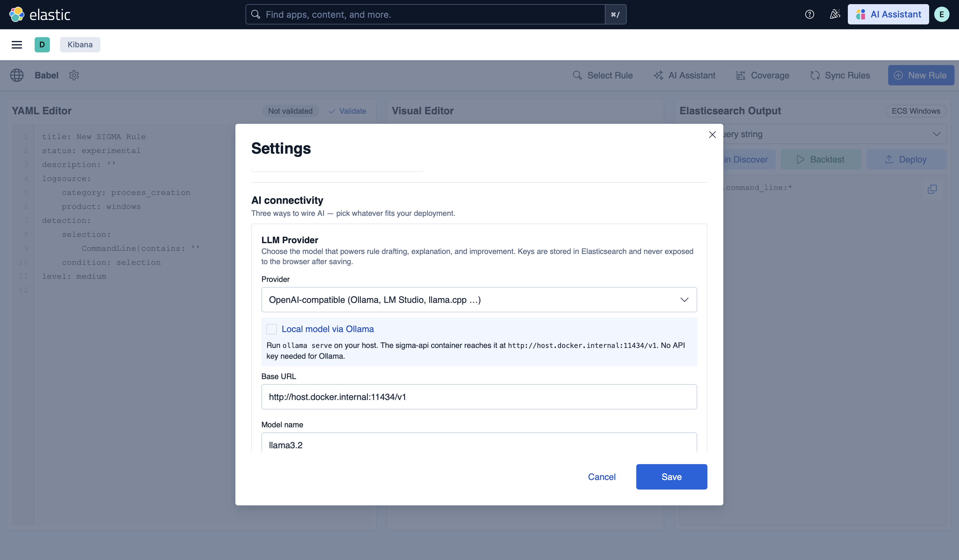
Task: Focus the Base URL field
Action: point(479,397)
